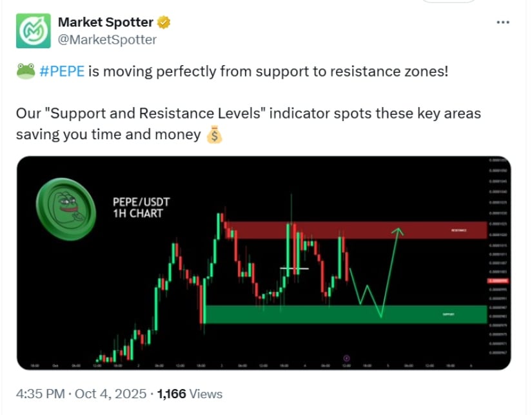Click the Market Spotter profile avatar

(x=34, y=31)
